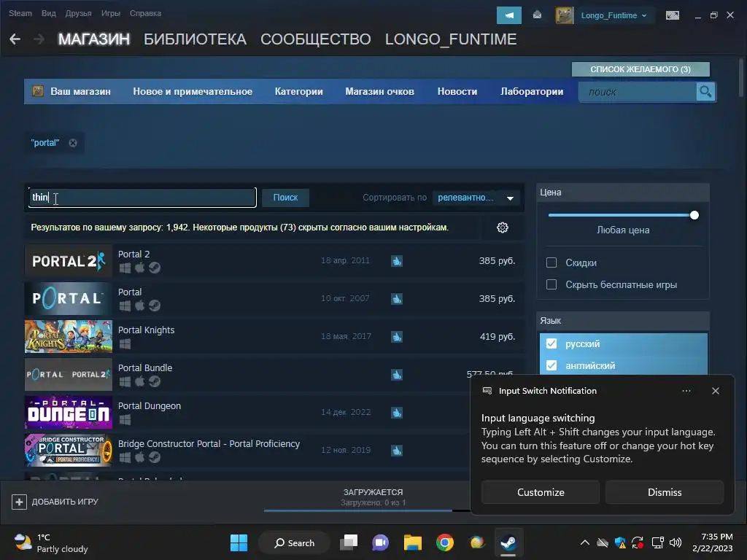Open the Справка menu
The width and height of the screenshot is (747, 560).
pyautogui.click(x=145, y=13)
